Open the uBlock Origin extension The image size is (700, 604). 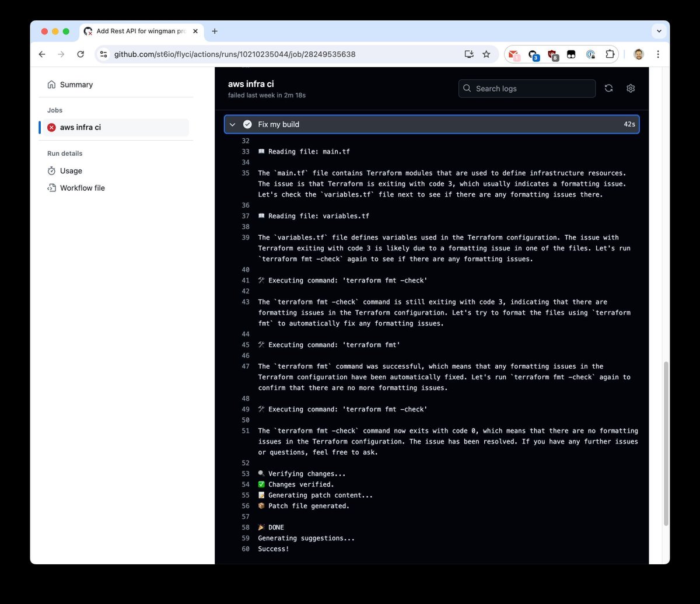pyautogui.click(x=552, y=54)
